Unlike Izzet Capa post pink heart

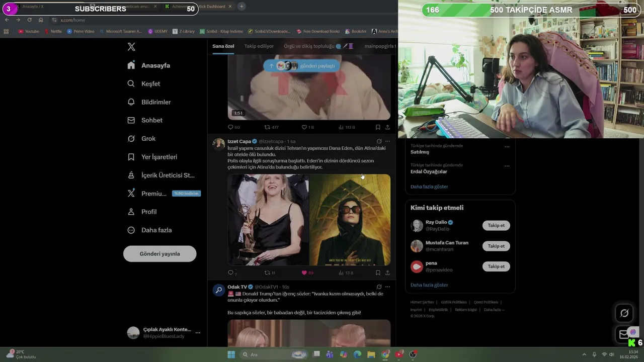(x=307, y=273)
